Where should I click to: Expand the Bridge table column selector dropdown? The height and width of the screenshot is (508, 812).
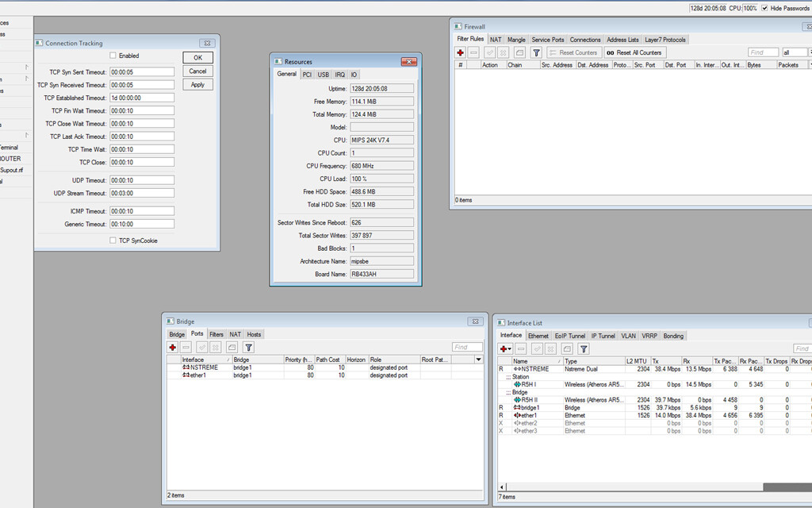tap(478, 360)
